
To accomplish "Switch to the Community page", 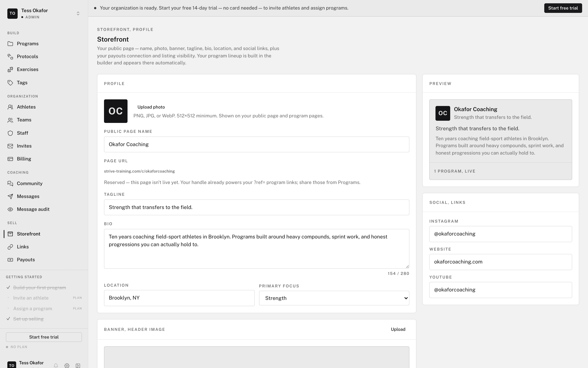I will 29,183.
